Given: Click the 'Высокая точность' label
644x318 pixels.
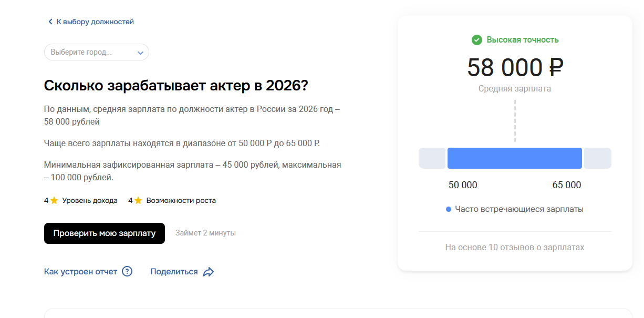Looking at the screenshot, I should [x=523, y=39].
